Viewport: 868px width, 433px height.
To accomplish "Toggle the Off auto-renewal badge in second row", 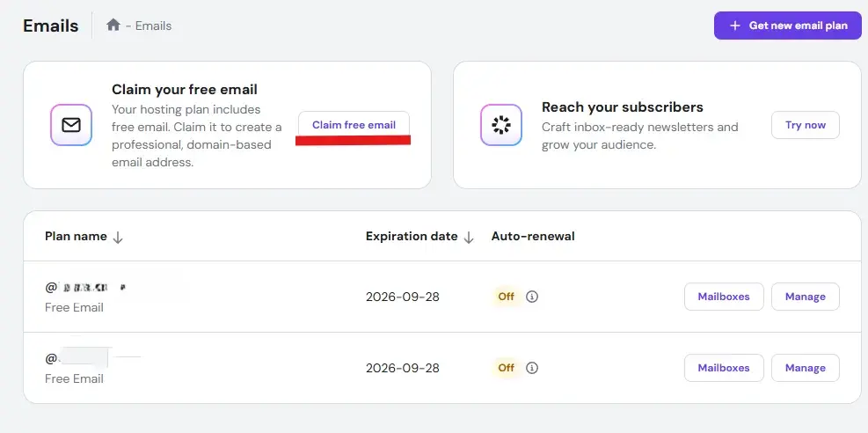I will (506, 368).
